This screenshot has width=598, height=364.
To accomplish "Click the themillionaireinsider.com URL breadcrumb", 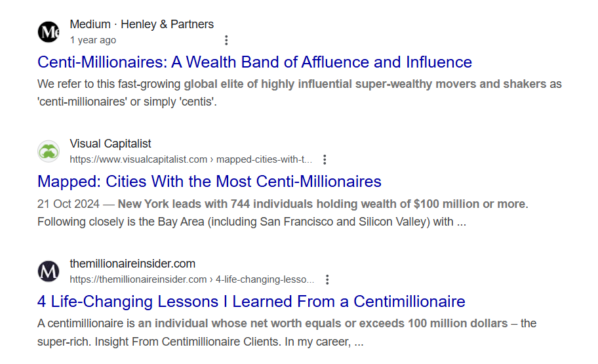I will click(192, 279).
